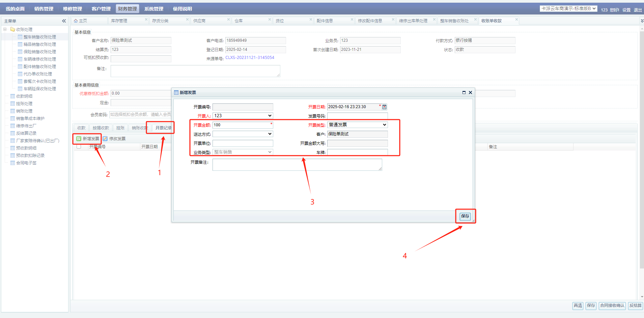Open source order link CLXS-20231121-3145054
The height and width of the screenshot is (318, 644).
click(x=250, y=58)
